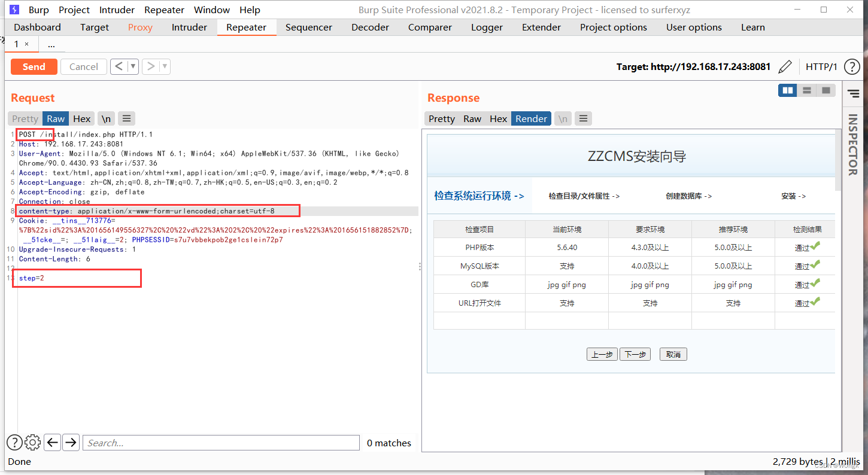Screen dimensions: 868x475
Task: Click the 0 matches search counter
Action: [x=389, y=443]
